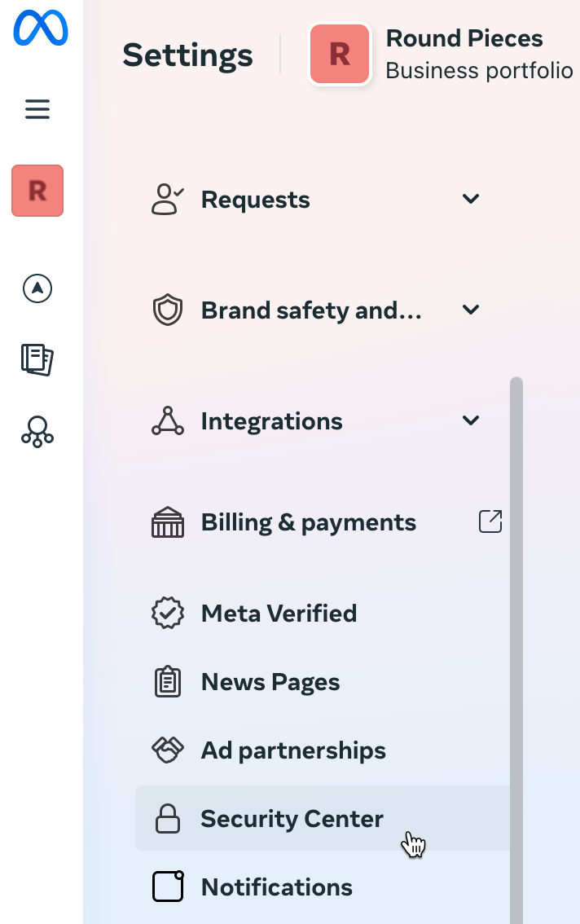Click the sidebar scrollbar
580x924 pixels.
click(x=516, y=570)
